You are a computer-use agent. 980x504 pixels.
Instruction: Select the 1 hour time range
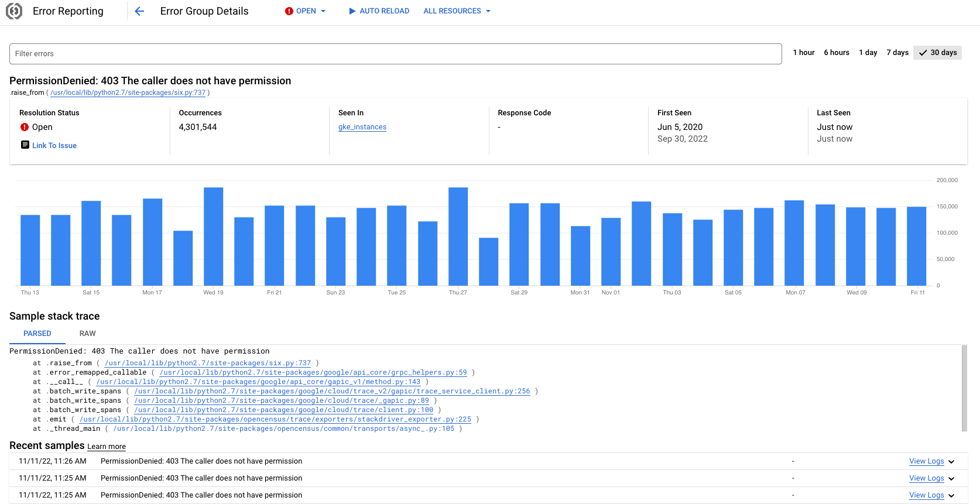click(804, 53)
